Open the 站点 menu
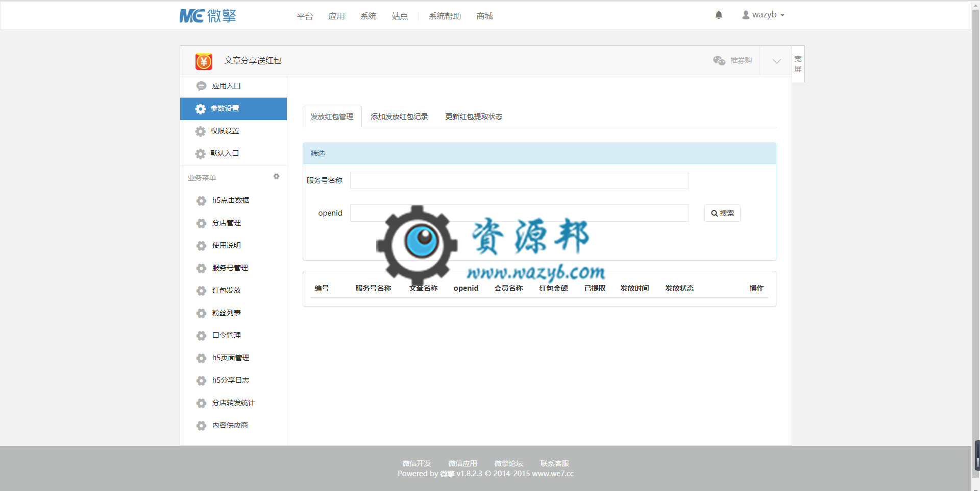Image resolution: width=980 pixels, height=491 pixels. pos(400,16)
